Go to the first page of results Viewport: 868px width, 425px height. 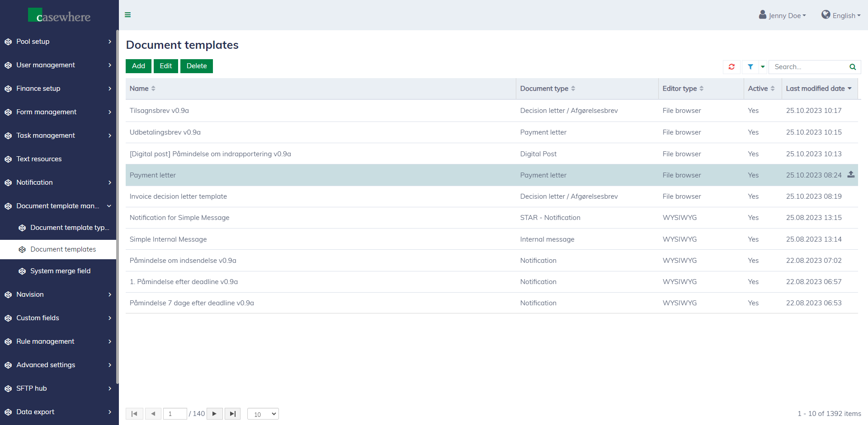coord(134,414)
